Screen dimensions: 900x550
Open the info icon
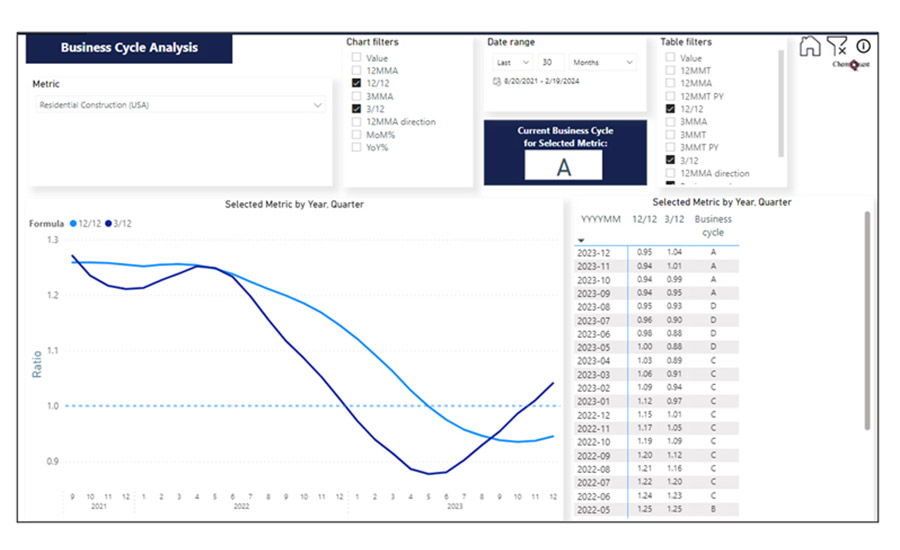863,45
